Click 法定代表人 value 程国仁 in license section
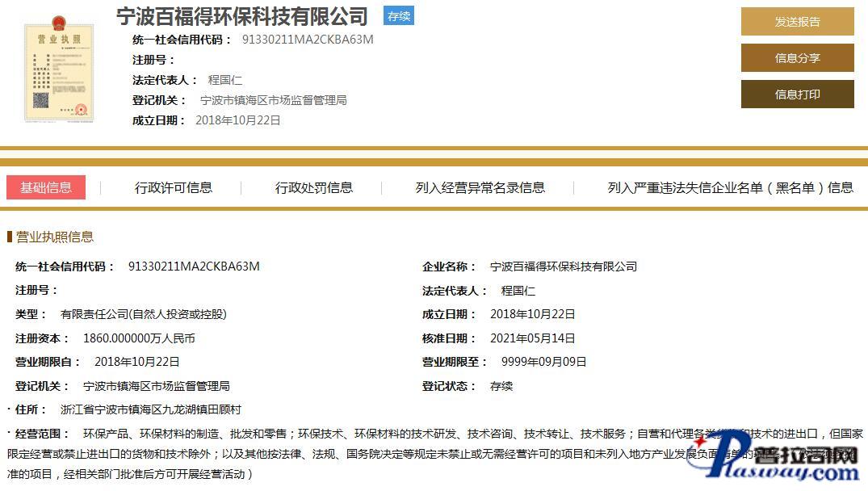The width and height of the screenshot is (868, 491). [518, 291]
